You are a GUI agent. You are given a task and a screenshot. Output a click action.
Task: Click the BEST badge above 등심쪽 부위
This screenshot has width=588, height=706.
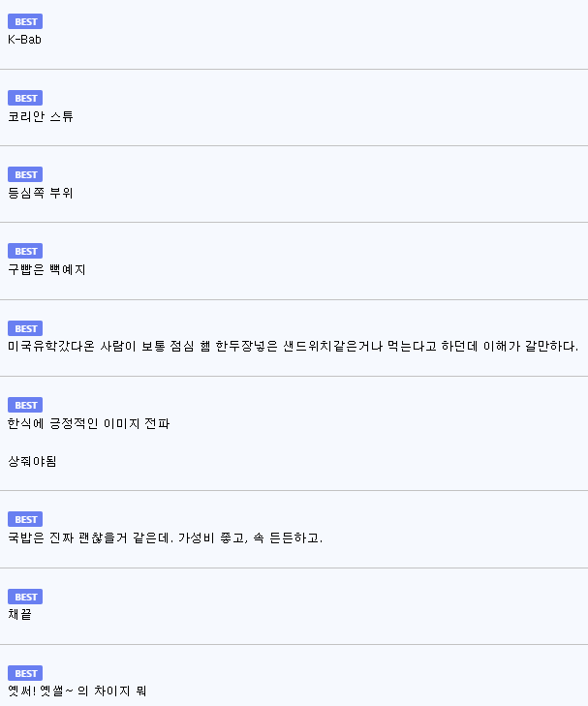coord(25,174)
